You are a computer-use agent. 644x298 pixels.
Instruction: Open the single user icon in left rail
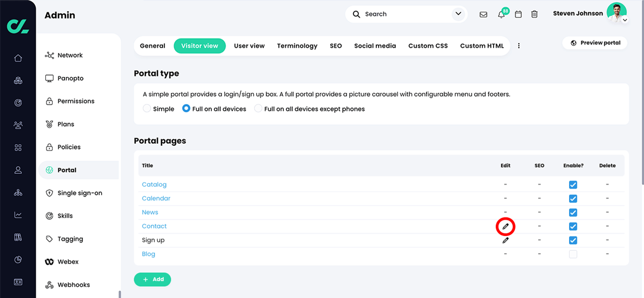pyautogui.click(x=18, y=170)
